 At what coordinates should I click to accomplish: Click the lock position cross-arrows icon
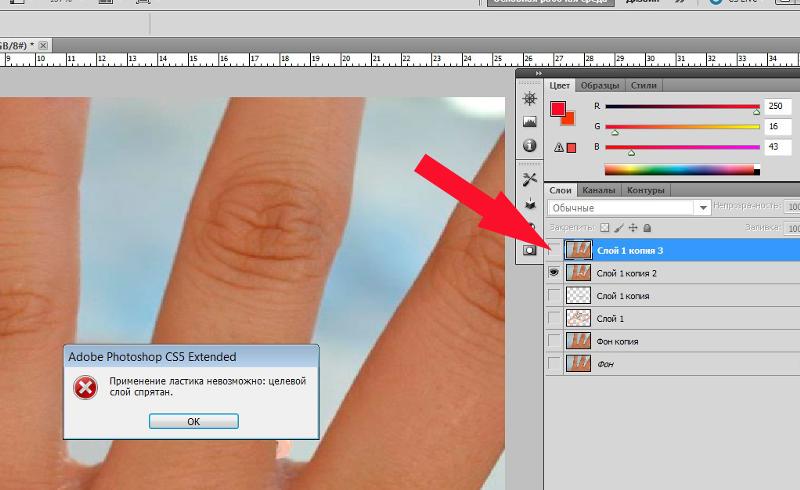click(x=633, y=228)
